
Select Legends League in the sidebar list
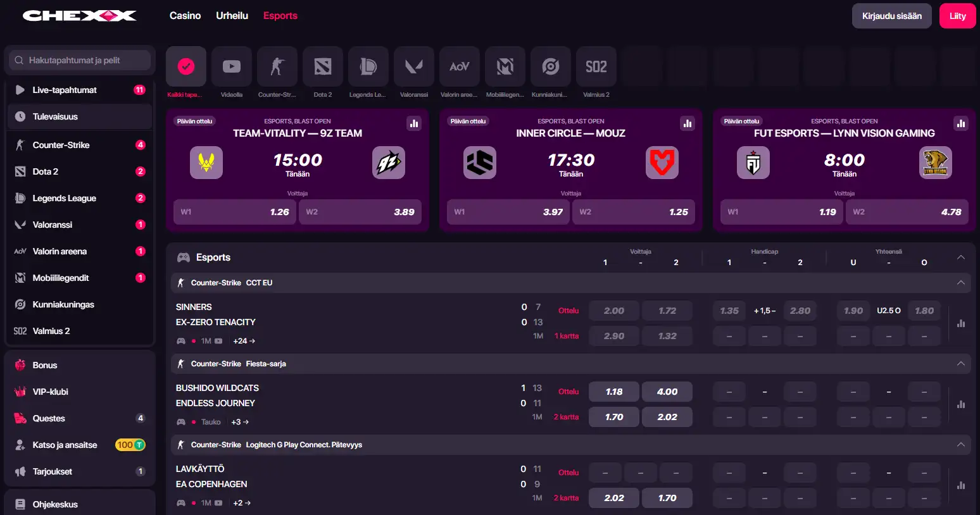(80, 198)
